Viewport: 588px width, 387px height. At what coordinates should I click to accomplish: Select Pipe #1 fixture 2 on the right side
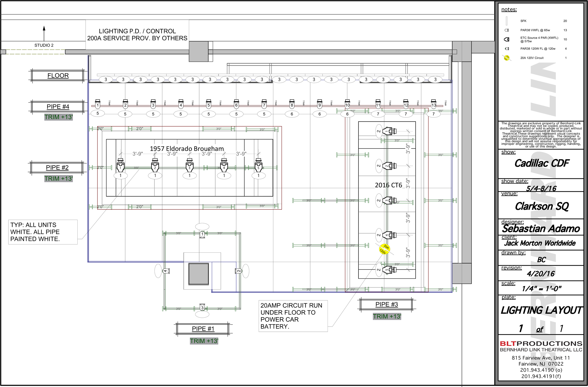[238, 271]
